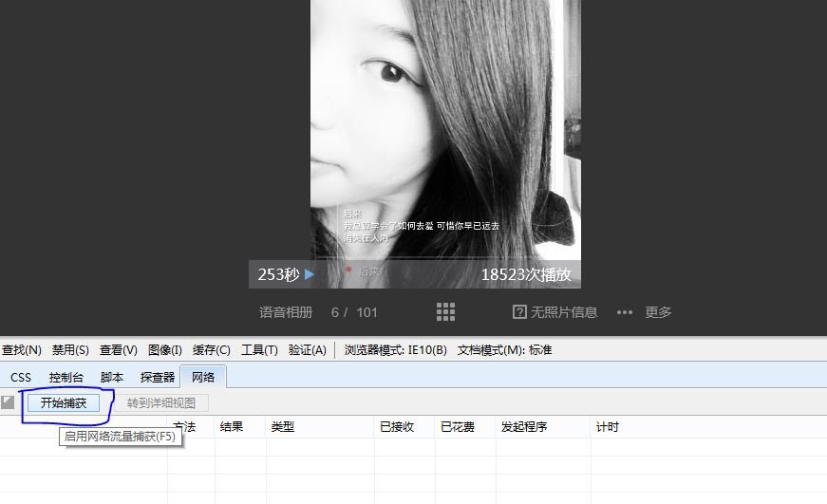This screenshot has width=827, height=504.
Task: Open the 缓存(C) menu
Action: tap(211, 350)
